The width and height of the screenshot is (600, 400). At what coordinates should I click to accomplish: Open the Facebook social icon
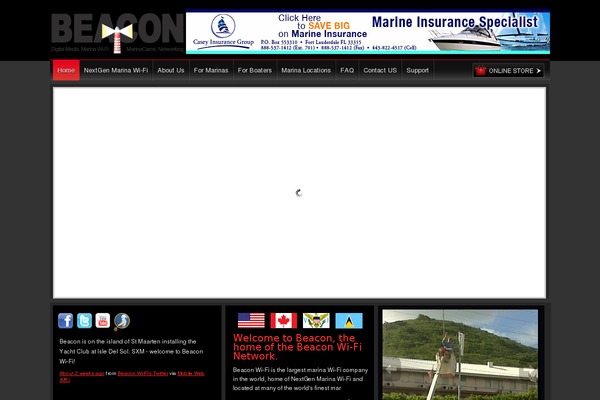click(x=65, y=321)
